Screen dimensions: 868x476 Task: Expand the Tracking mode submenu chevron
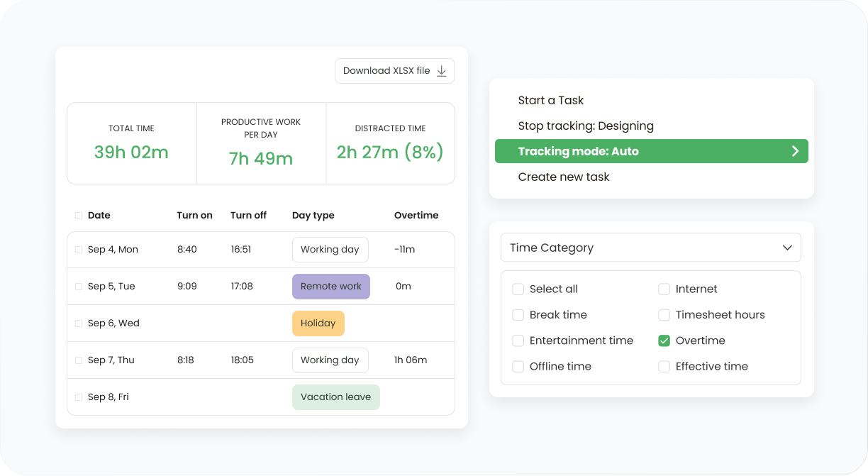795,151
